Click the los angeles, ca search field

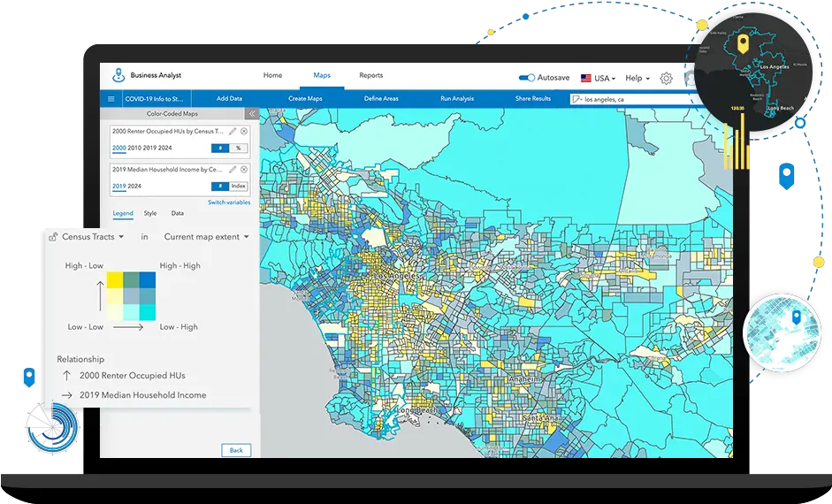point(637,99)
